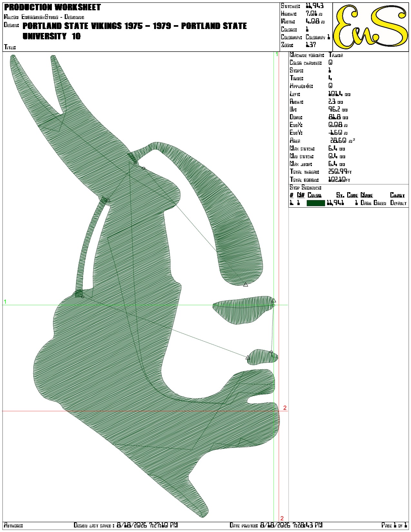Image resolution: width=411 pixels, height=532 pixels.
Task: Click the 'Dark Green' color name
Action: pyautogui.click(x=373, y=203)
